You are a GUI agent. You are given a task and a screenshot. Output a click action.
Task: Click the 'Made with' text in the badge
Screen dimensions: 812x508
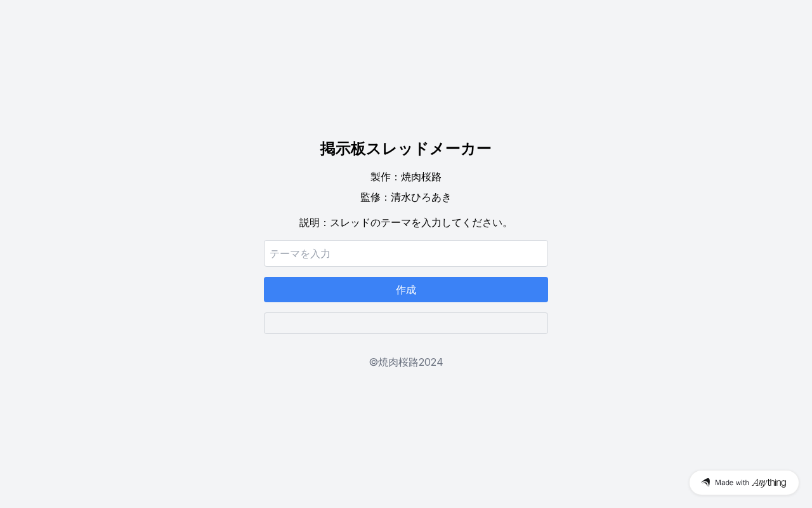click(732, 483)
